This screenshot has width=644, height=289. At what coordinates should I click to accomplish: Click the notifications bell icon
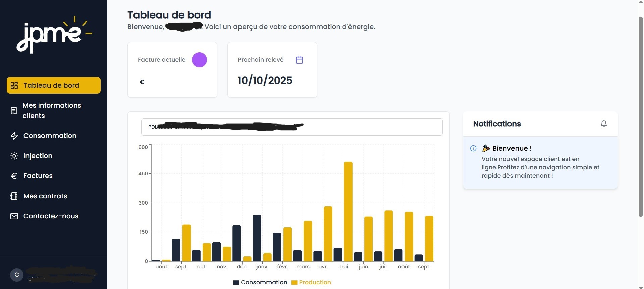(x=603, y=124)
